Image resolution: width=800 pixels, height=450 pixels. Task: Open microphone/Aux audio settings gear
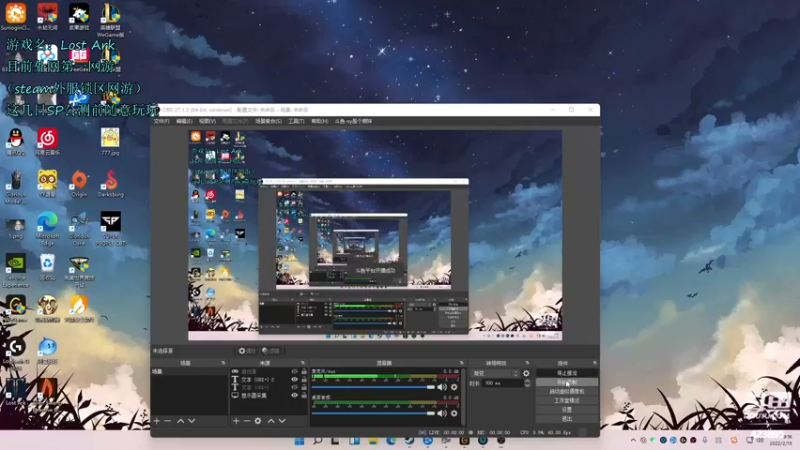pyautogui.click(x=454, y=387)
